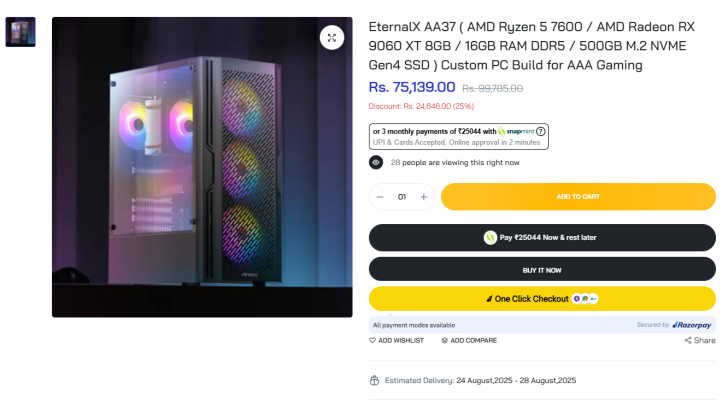Click the heart Add Wishlist icon
Image resolution: width=728 pixels, height=400 pixels.
(373, 340)
